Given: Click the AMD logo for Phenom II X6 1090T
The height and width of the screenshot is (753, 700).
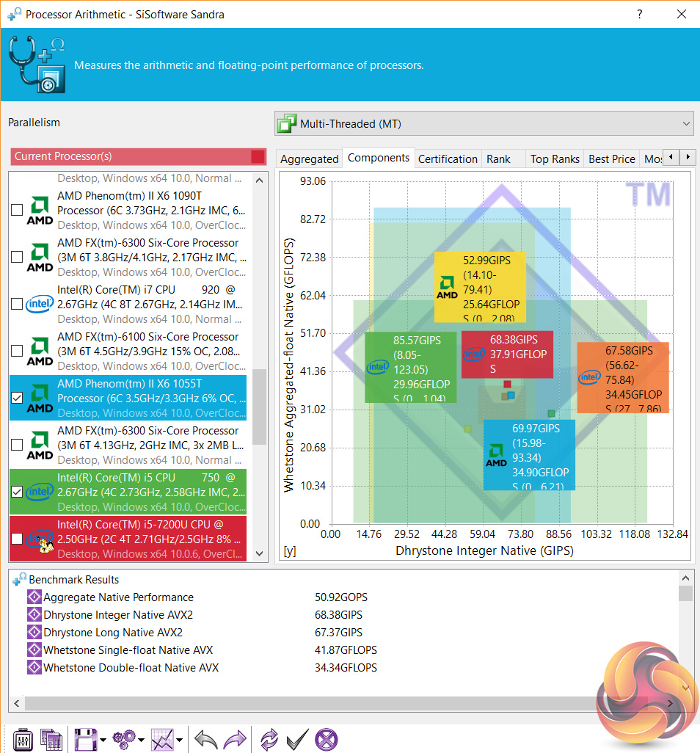Looking at the screenshot, I should coord(40,211).
